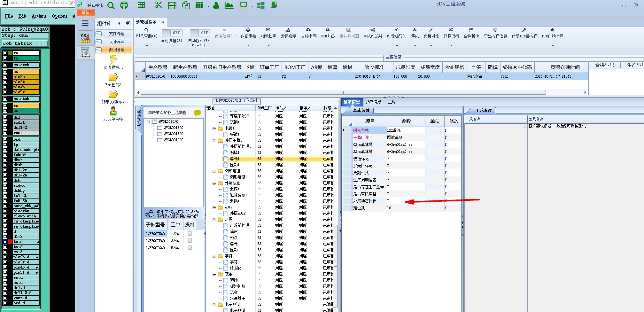Tick the 2V3RQ0IEA0 tree checkbox
Image resolution: width=644 pixels, height=312 pixels.
point(160,128)
